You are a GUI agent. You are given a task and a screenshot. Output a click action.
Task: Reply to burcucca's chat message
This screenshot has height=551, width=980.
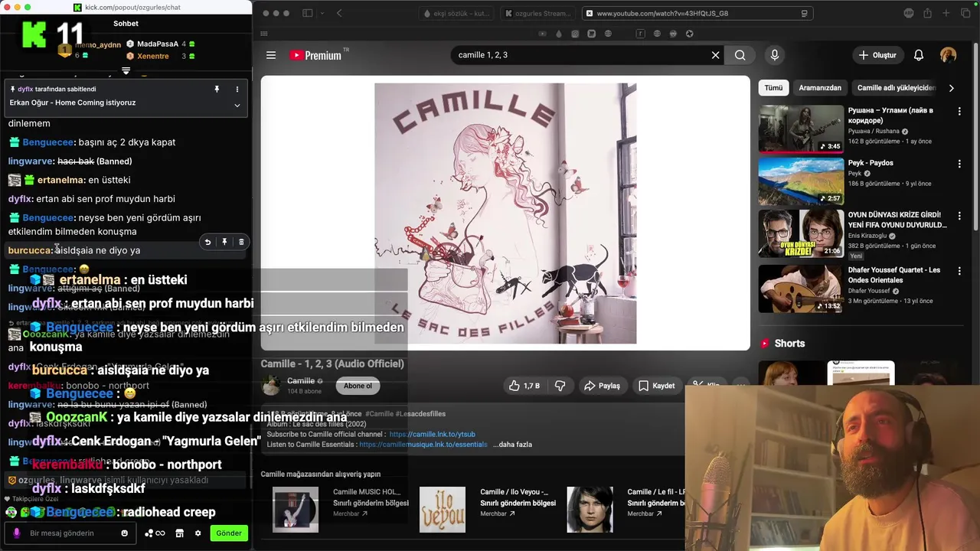coord(207,242)
